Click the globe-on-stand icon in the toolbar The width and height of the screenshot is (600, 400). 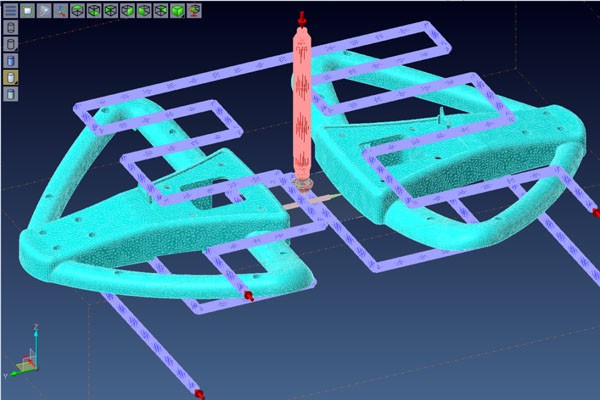193,11
